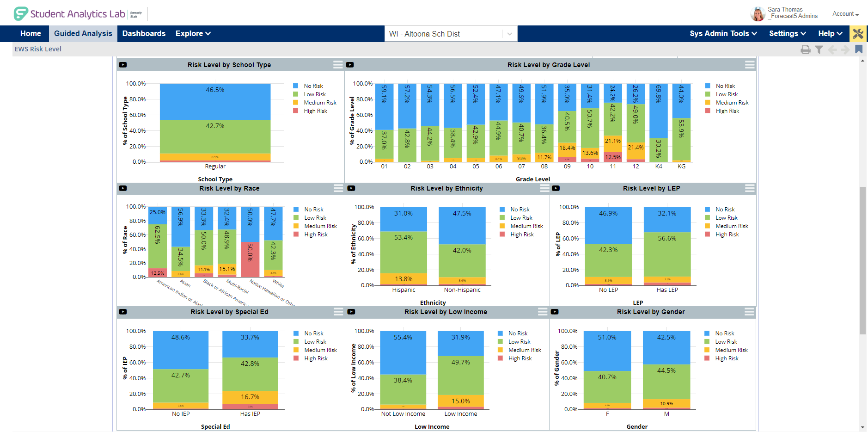Click the M gender 44.5% Low Risk segment
Screen dimensions: 868x432
666,382
